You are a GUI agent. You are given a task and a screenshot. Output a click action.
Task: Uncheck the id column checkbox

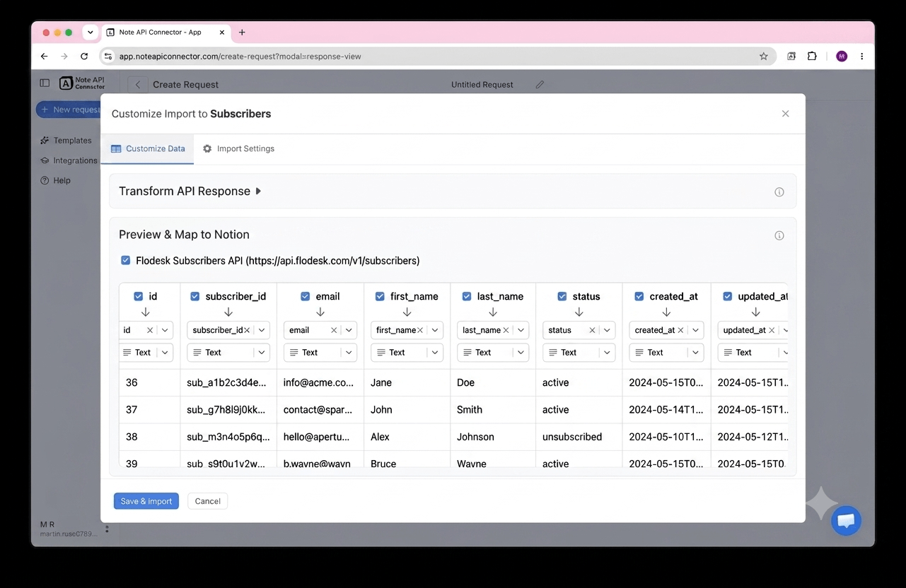139,297
